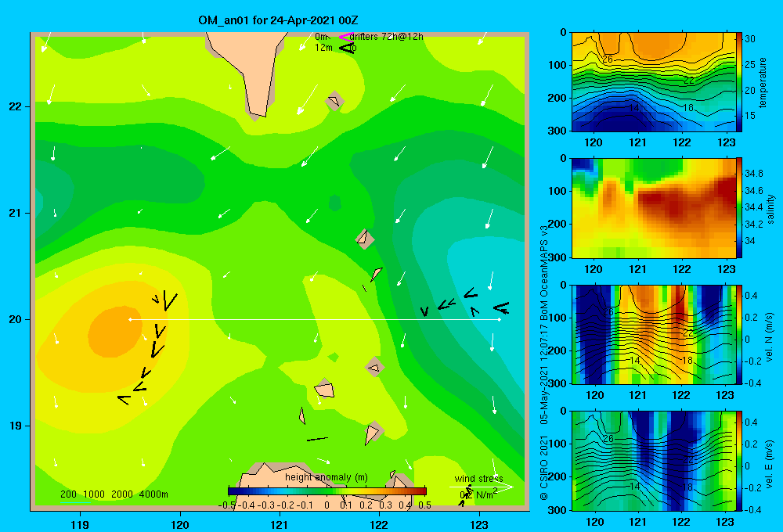Image resolution: width=783 pixels, height=532 pixels.
Task: Click the '34' tick on the salinity colorbar
Action: point(749,240)
